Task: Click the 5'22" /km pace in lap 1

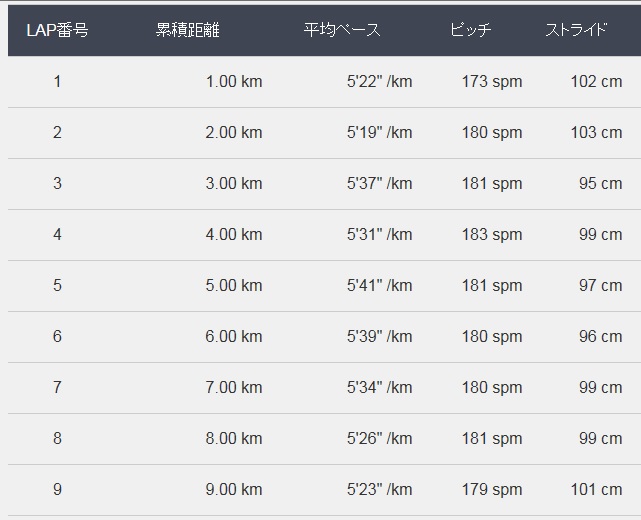Action: point(379,81)
